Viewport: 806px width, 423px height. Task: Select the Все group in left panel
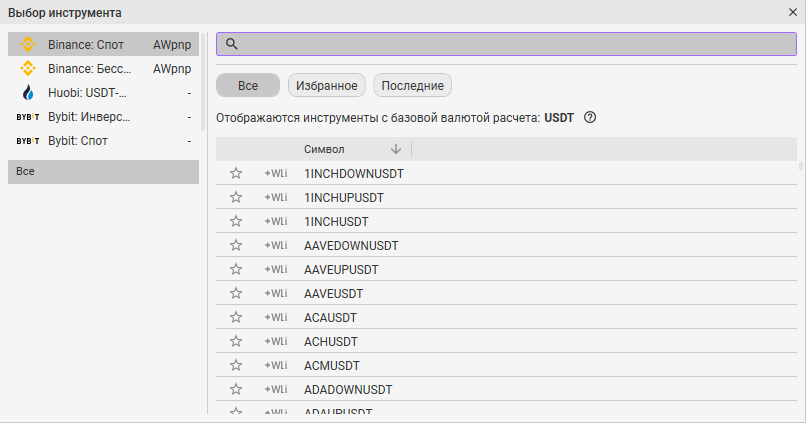pyautogui.click(x=103, y=172)
